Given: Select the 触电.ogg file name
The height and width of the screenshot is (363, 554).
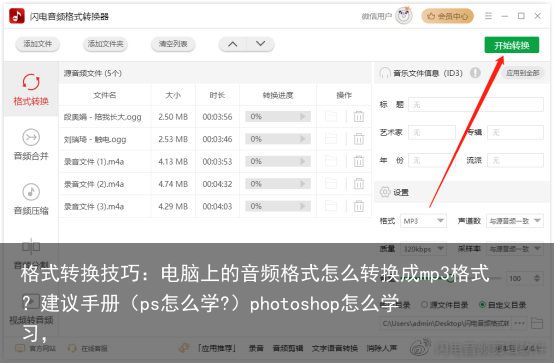Looking at the screenshot, I should tap(95, 139).
